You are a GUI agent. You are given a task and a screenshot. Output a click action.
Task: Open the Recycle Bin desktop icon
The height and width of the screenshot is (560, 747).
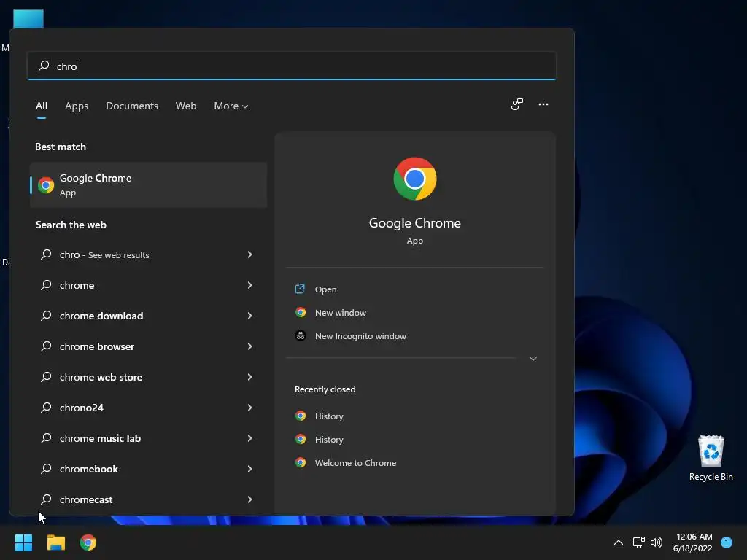[x=711, y=458]
